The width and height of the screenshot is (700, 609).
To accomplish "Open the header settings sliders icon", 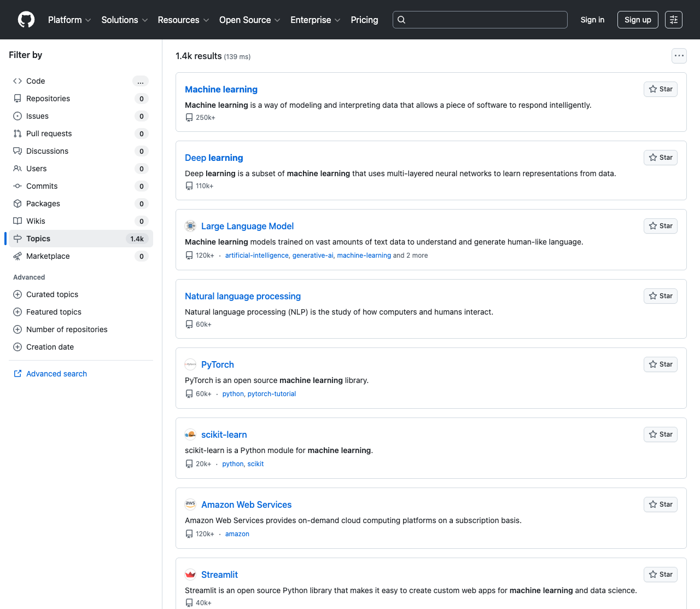I will pyautogui.click(x=674, y=20).
